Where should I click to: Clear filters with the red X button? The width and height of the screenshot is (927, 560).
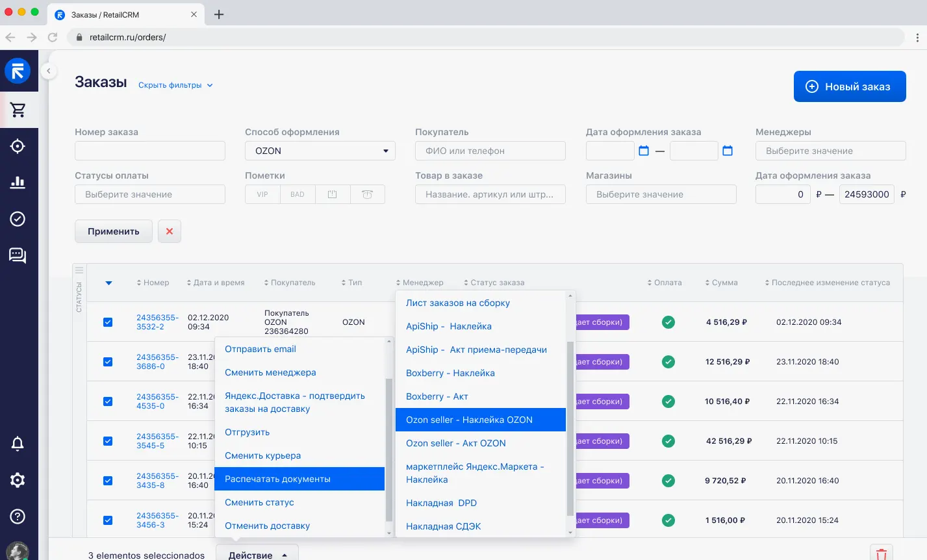tap(170, 231)
